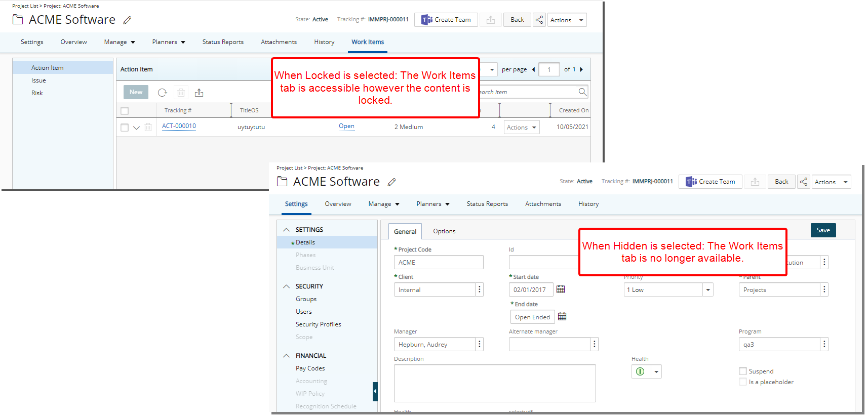Open the Health dropdown arrow

coord(656,371)
